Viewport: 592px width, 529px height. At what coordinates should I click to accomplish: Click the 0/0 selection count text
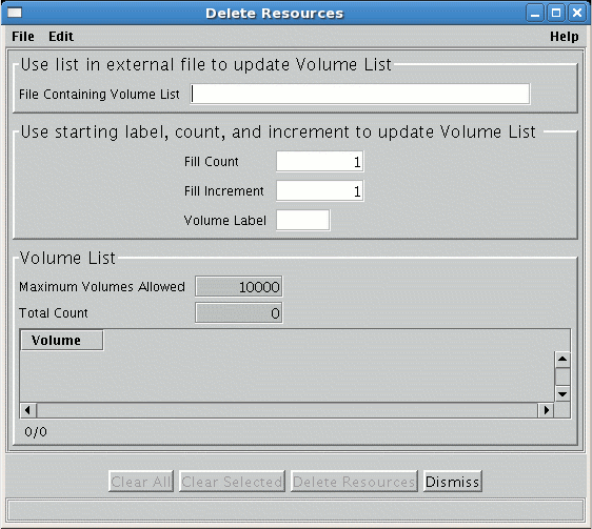click(x=36, y=432)
